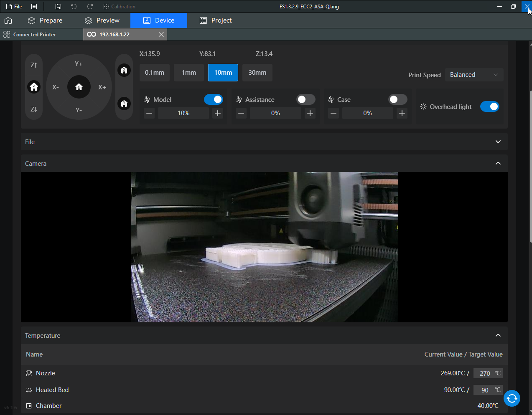Home the X axis
Viewport: 532px width, 415px height.
click(x=124, y=70)
